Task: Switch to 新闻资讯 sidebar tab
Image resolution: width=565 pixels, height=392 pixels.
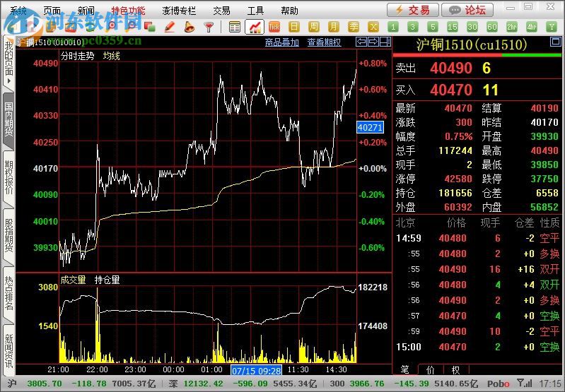Action: point(8,350)
